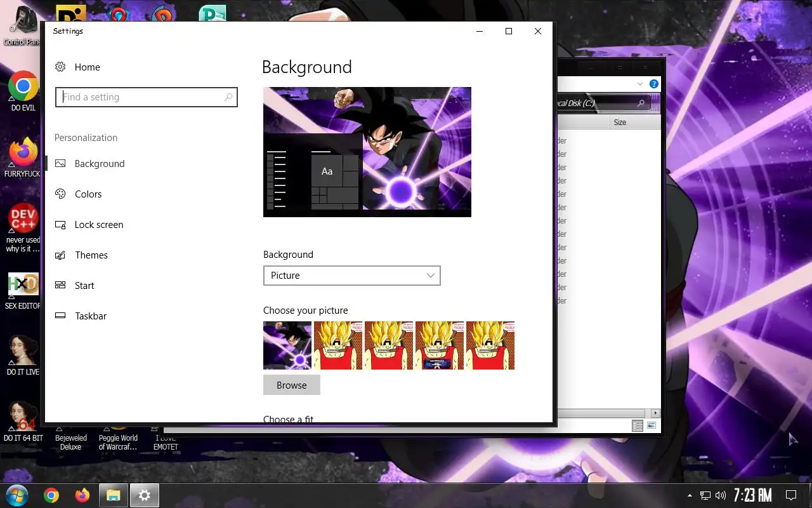Click the Taskbar icon in sidebar
This screenshot has height=508, width=812.
click(x=60, y=316)
